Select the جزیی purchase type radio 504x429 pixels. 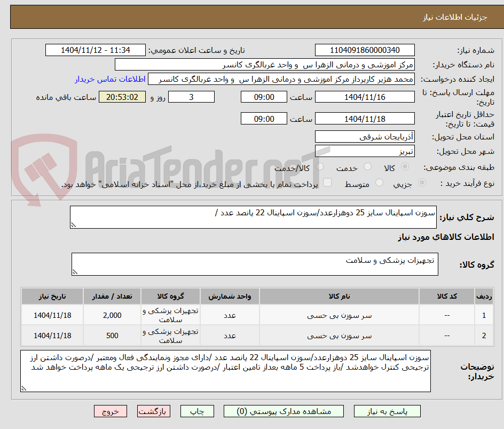pos(422,183)
